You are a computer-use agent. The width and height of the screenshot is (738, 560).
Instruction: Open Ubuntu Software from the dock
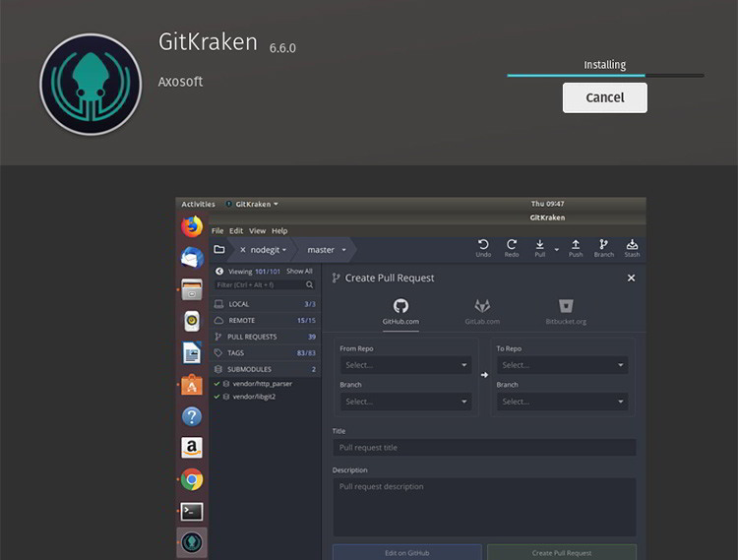tap(192, 385)
